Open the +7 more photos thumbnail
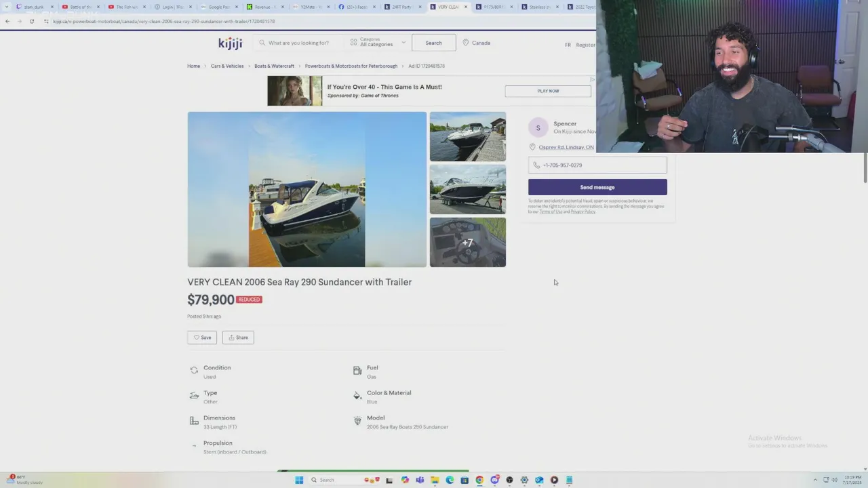The height and width of the screenshot is (488, 868). point(468,242)
